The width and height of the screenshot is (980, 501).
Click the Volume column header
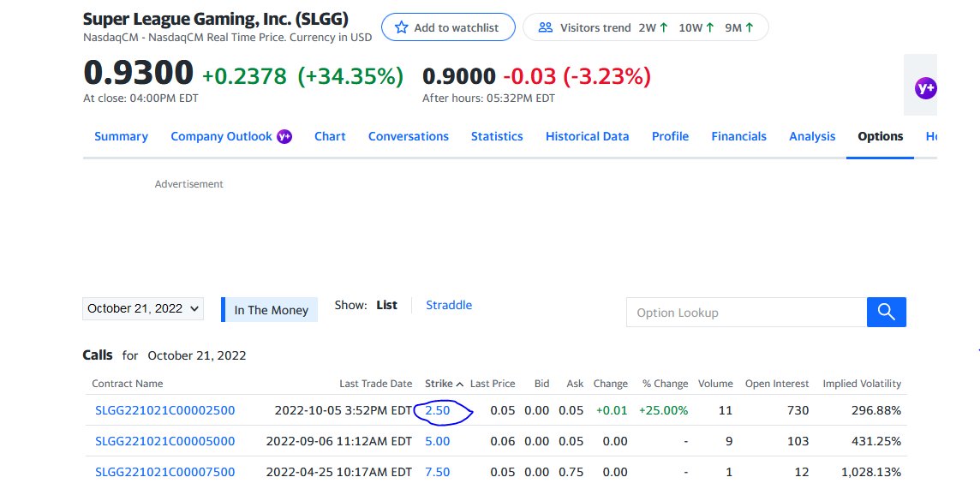[x=715, y=384]
